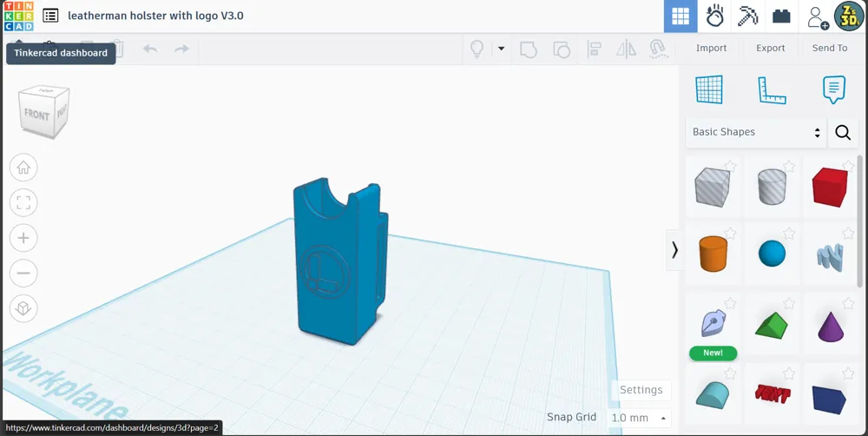Select the Ruler tool

(x=772, y=89)
